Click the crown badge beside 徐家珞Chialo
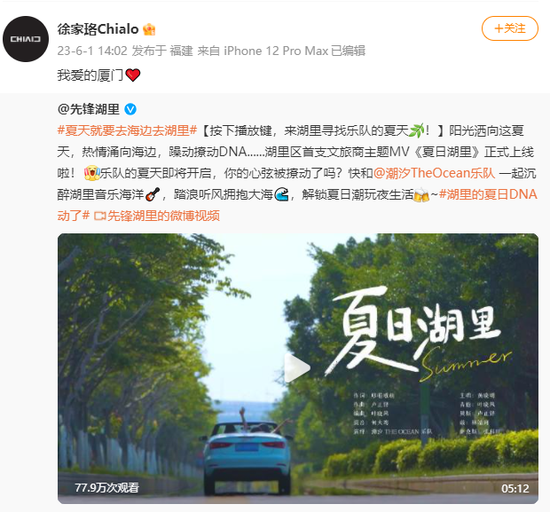Screen dimensions: 550x512 coord(149,29)
